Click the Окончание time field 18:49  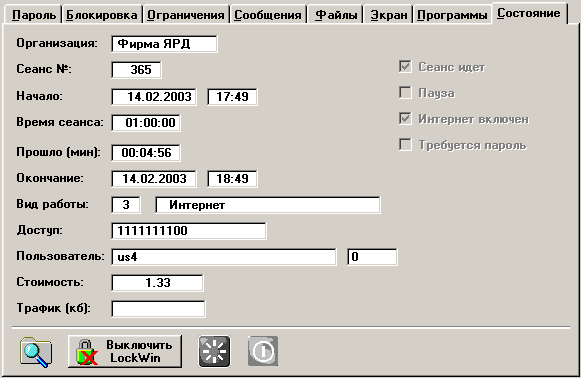pos(232,179)
